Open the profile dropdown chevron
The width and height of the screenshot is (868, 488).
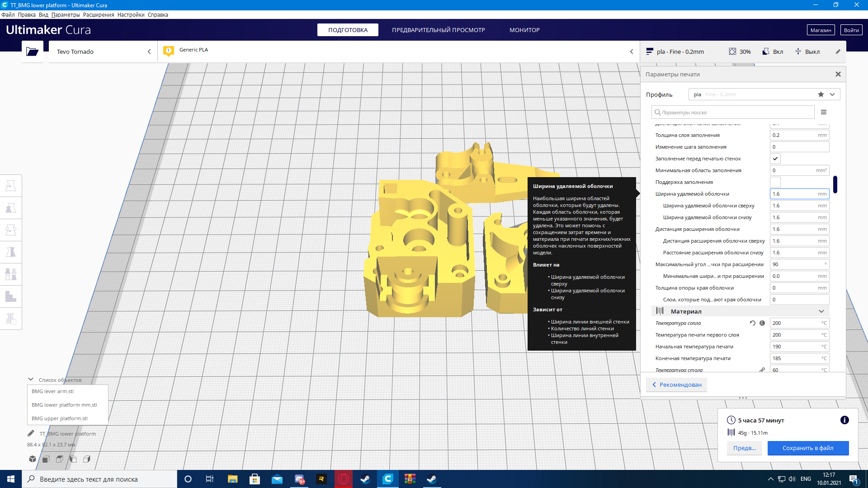(832, 94)
